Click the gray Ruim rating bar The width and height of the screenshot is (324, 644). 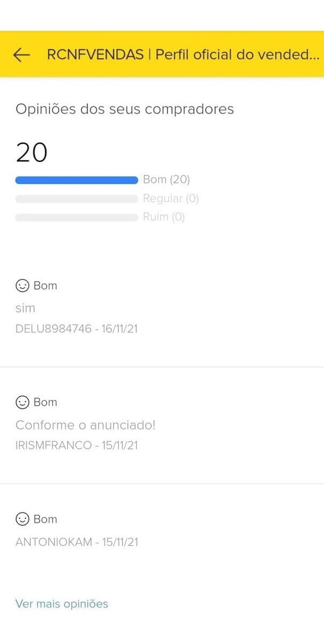77,217
